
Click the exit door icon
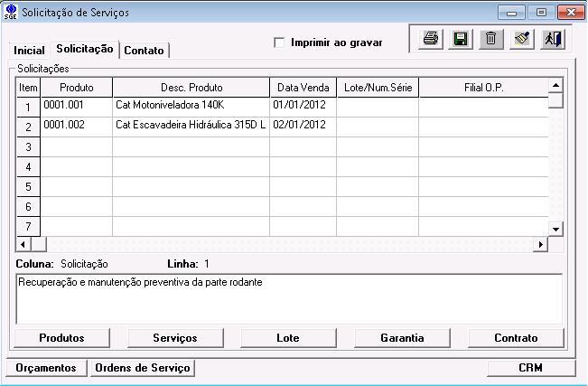pos(550,39)
